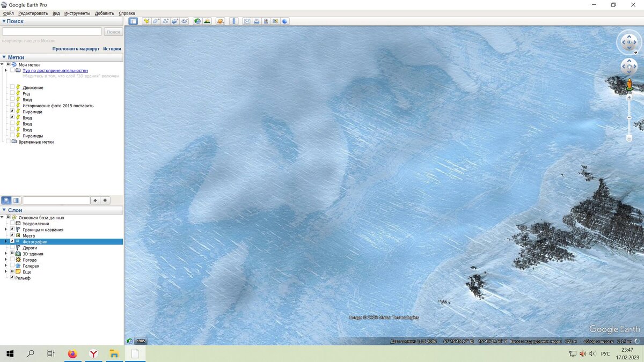Disable the Рельеф layer checkbox

[12, 277]
